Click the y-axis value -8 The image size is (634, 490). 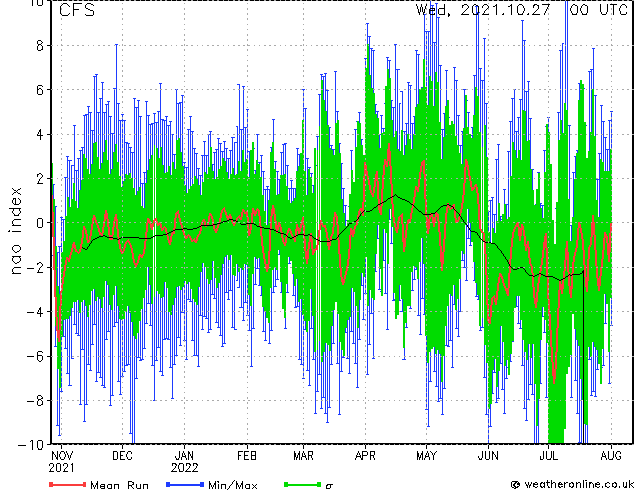tap(35, 401)
